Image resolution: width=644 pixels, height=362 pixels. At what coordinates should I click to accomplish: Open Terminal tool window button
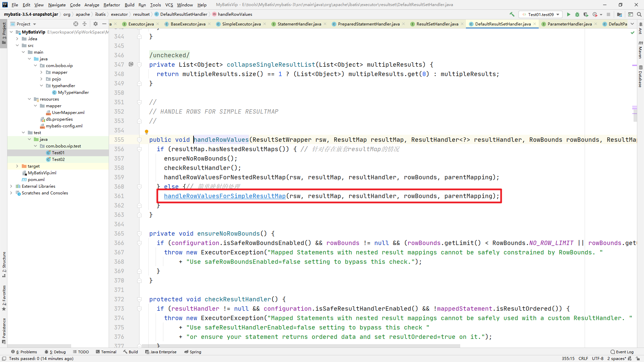pyautogui.click(x=106, y=352)
